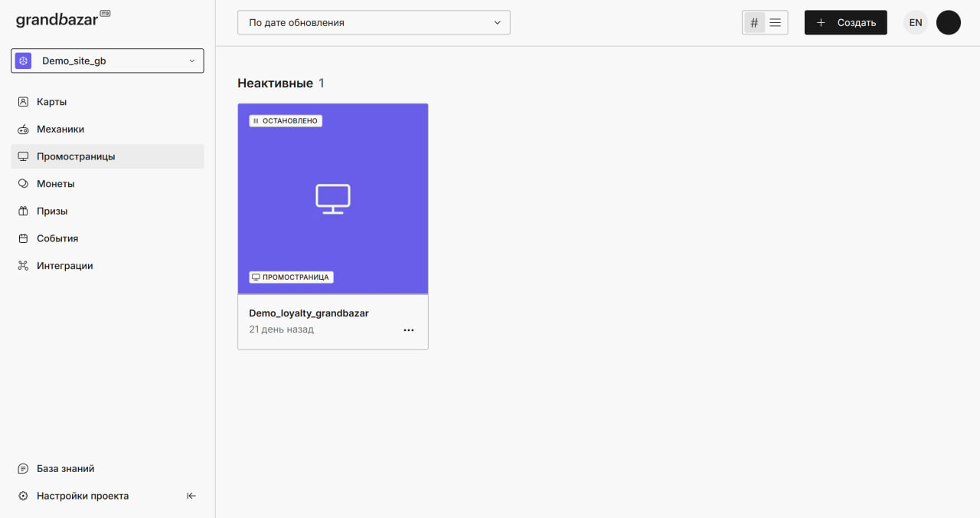Go to Интеграции

(x=107, y=266)
